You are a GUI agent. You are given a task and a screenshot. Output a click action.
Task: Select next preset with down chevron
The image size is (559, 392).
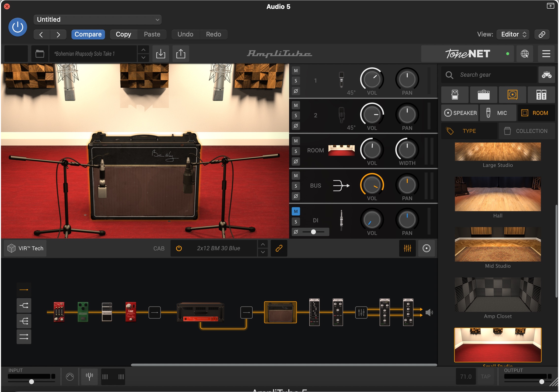click(x=143, y=58)
